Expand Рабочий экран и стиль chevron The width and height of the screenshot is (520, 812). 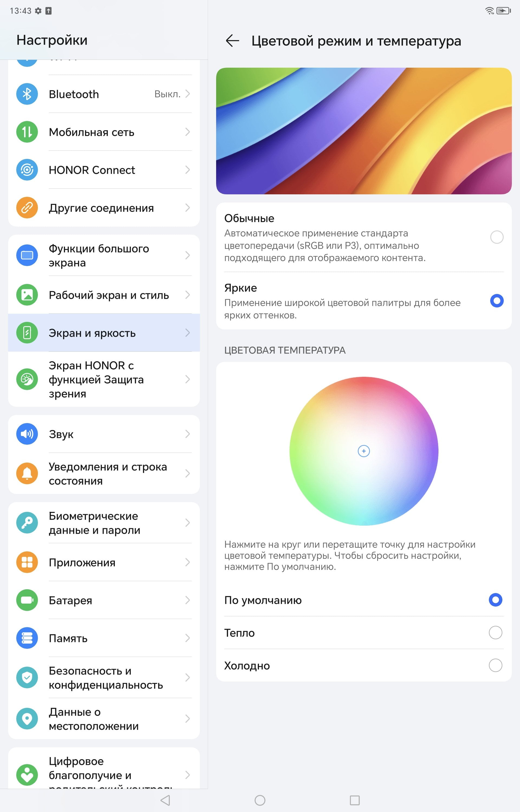point(188,295)
